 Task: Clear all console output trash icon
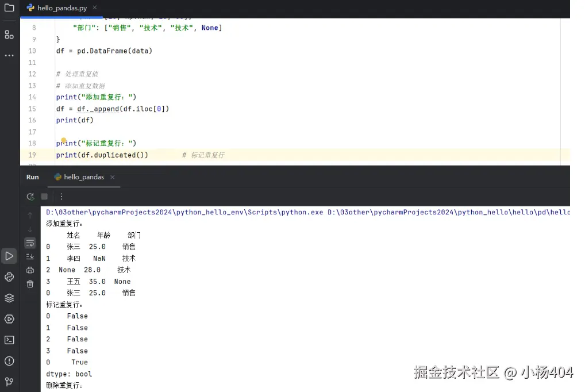(30, 284)
